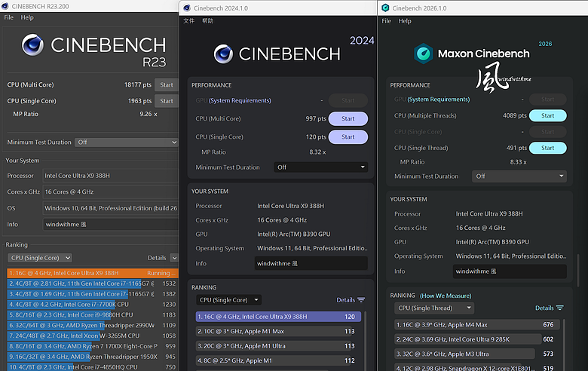Click the Details filter icon in Cinebench 2026
Image resolution: width=588 pixels, height=371 pixels.
tap(560, 308)
